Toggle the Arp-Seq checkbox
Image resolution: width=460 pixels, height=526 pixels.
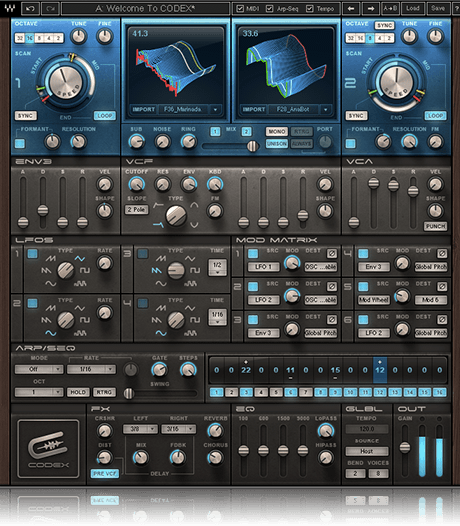click(x=269, y=9)
